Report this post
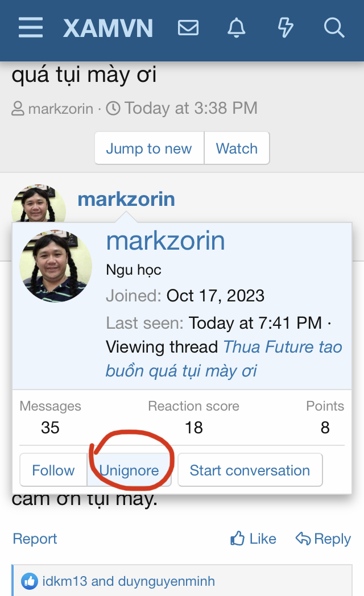This screenshot has width=364, height=596. click(35, 539)
